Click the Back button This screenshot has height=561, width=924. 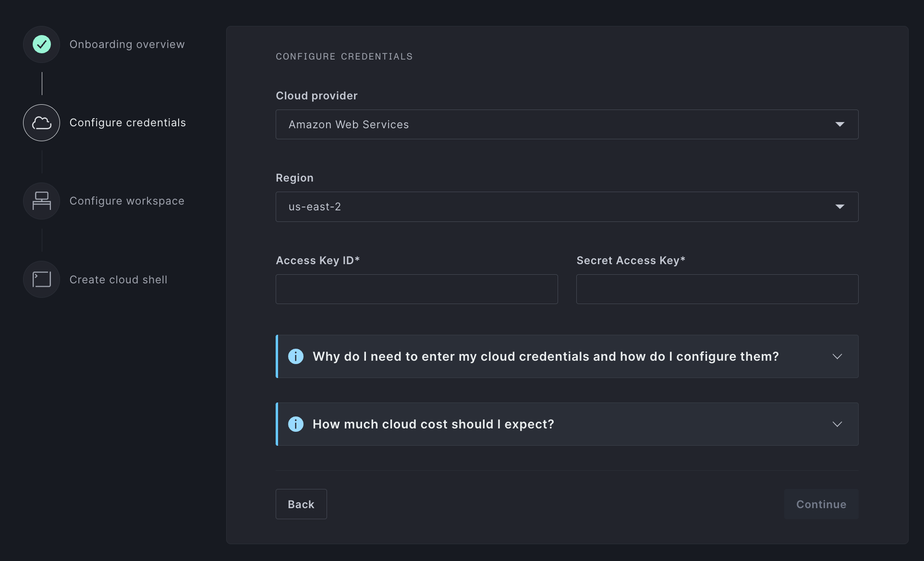click(x=301, y=504)
